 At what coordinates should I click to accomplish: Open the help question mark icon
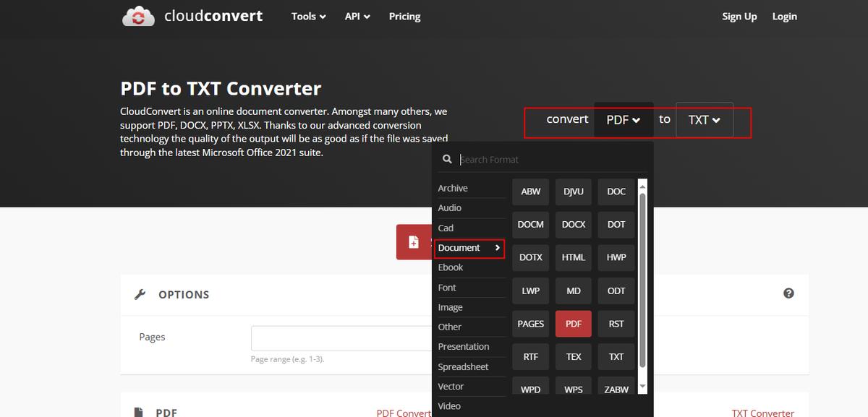click(x=788, y=293)
